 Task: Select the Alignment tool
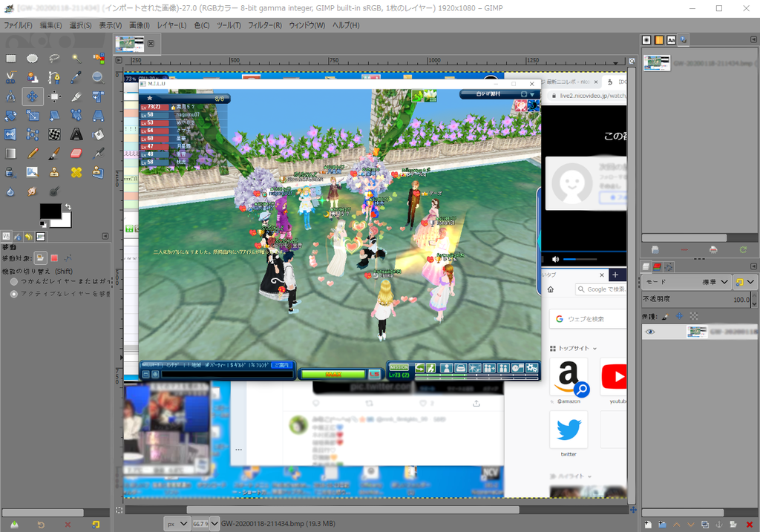coord(54,96)
